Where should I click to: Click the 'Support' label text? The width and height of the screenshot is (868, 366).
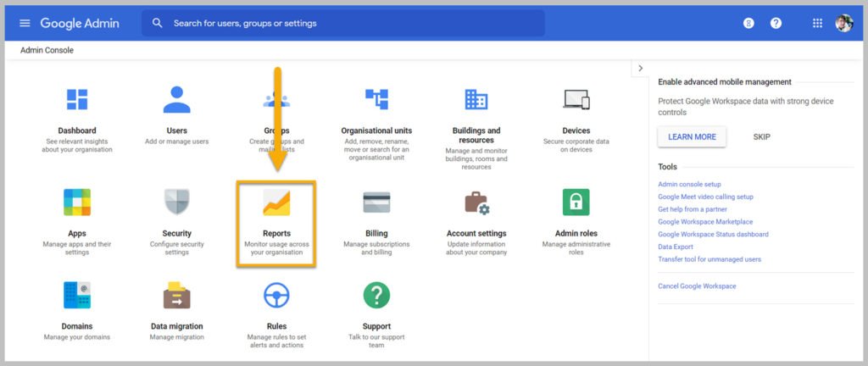376,327
